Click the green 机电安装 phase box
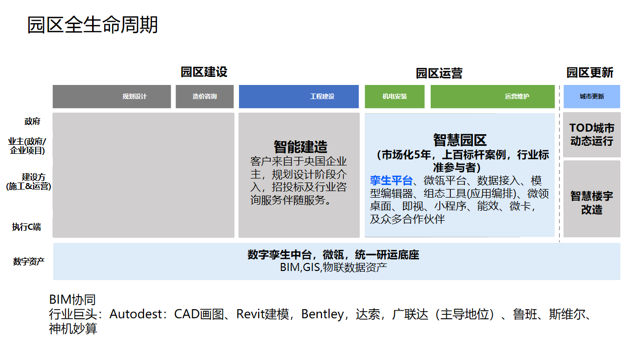Viewport: 644px width, 362px height. [x=394, y=97]
